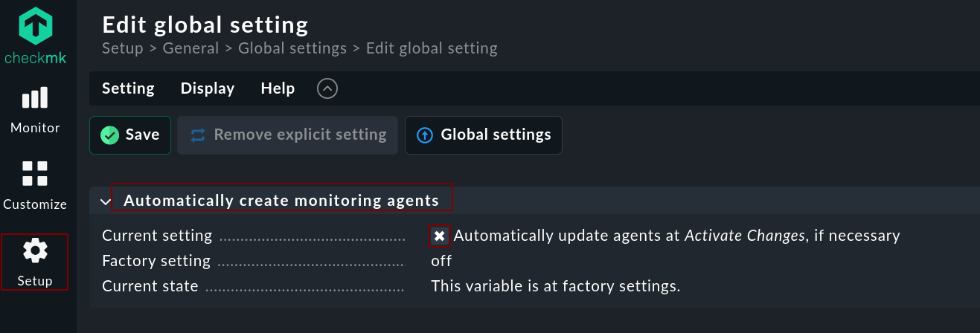This screenshot has height=333, width=980.
Task: Collapse the menu bar with round chevron
Action: click(x=327, y=88)
